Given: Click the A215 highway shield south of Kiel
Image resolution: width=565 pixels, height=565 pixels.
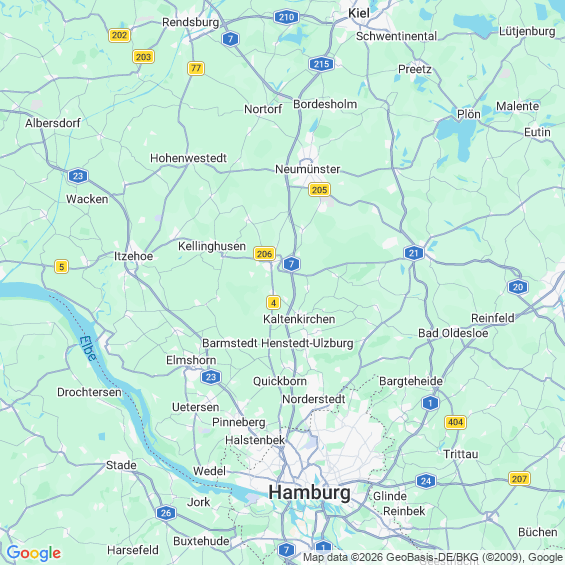Looking at the screenshot, I should pos(321,64).
